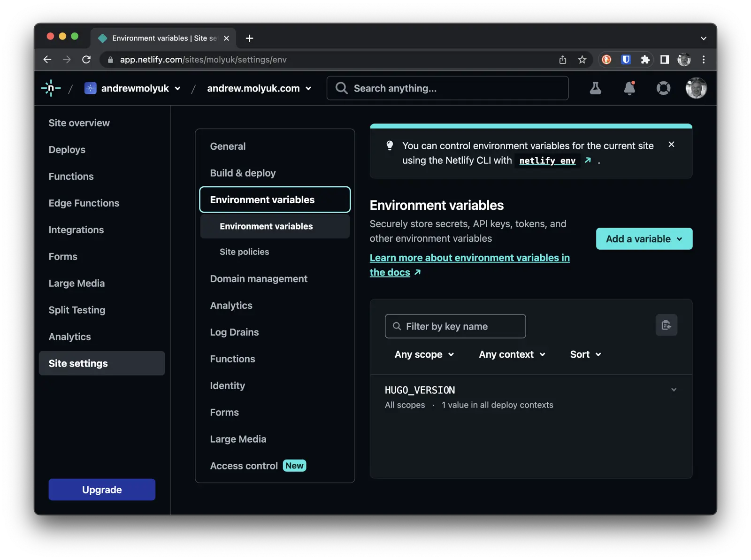Open the environment variables docs link
Viewport: 751px width, 560px height.
point(469,258)
